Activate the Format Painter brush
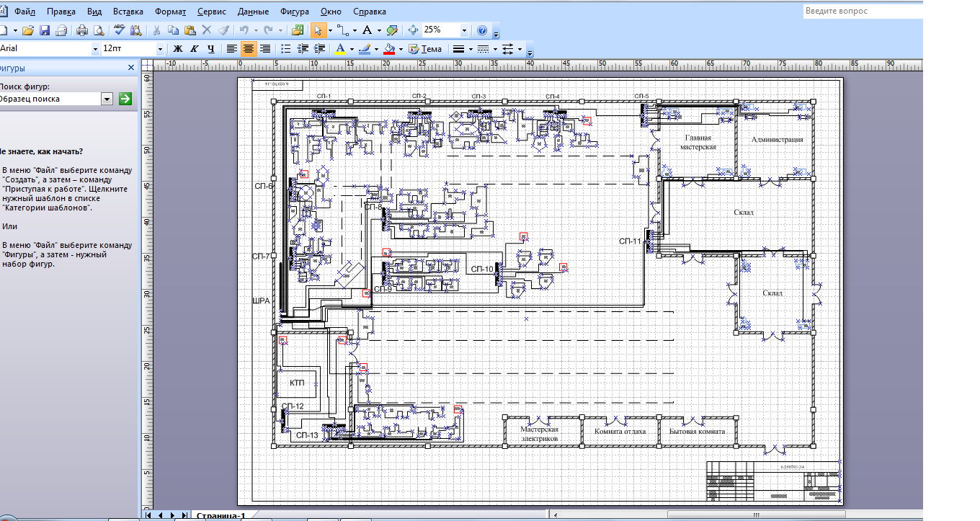980x521 pixels. pos(223,30)
